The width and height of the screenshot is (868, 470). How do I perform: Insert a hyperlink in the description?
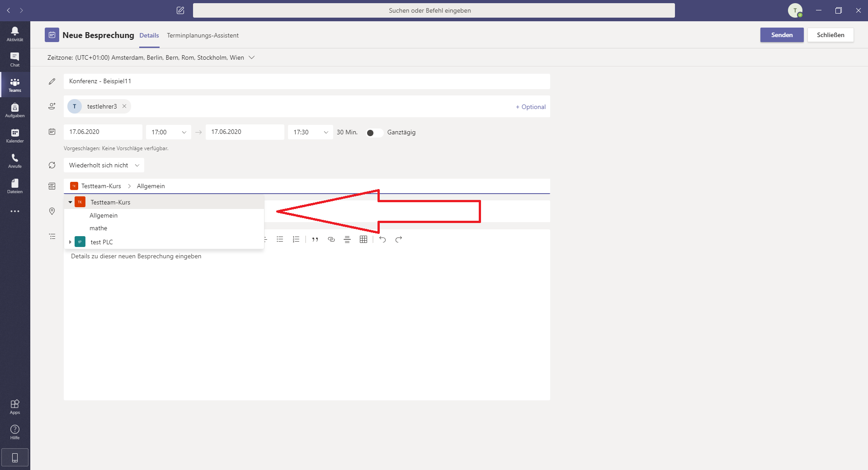coord(331,239)
